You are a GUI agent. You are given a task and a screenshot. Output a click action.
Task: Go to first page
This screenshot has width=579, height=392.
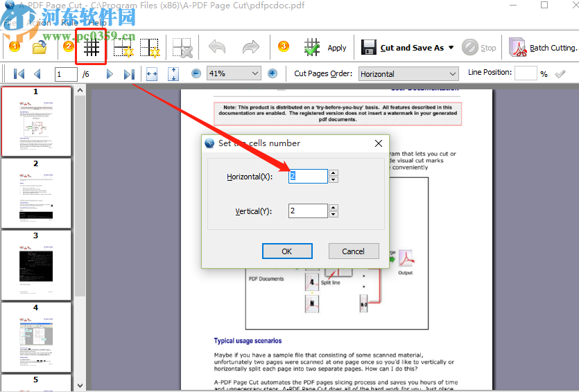(x=19, y=74)
